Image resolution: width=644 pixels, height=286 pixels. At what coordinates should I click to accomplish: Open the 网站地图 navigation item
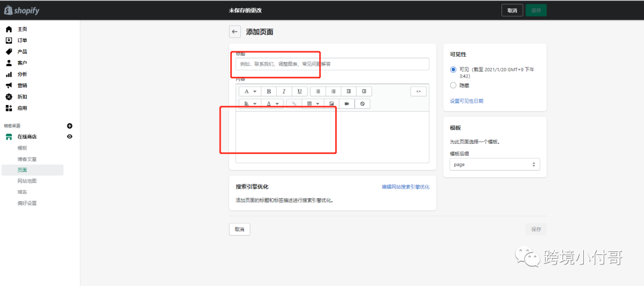tap(27, 181)
